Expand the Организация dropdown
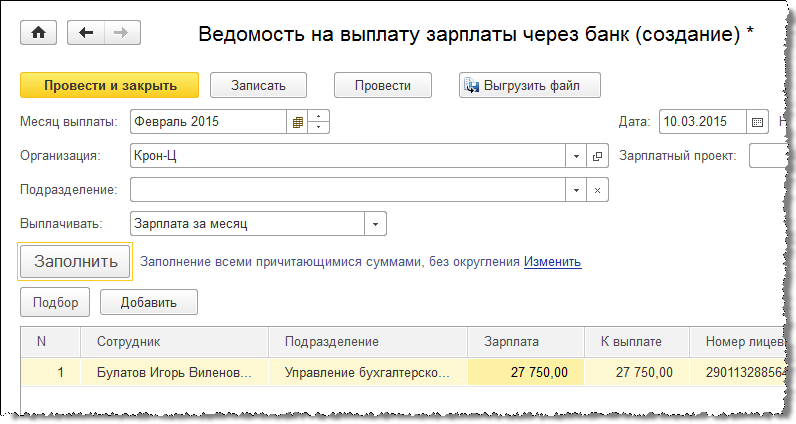The height and width of the screenshot is (424, 796). coord(576,157)
